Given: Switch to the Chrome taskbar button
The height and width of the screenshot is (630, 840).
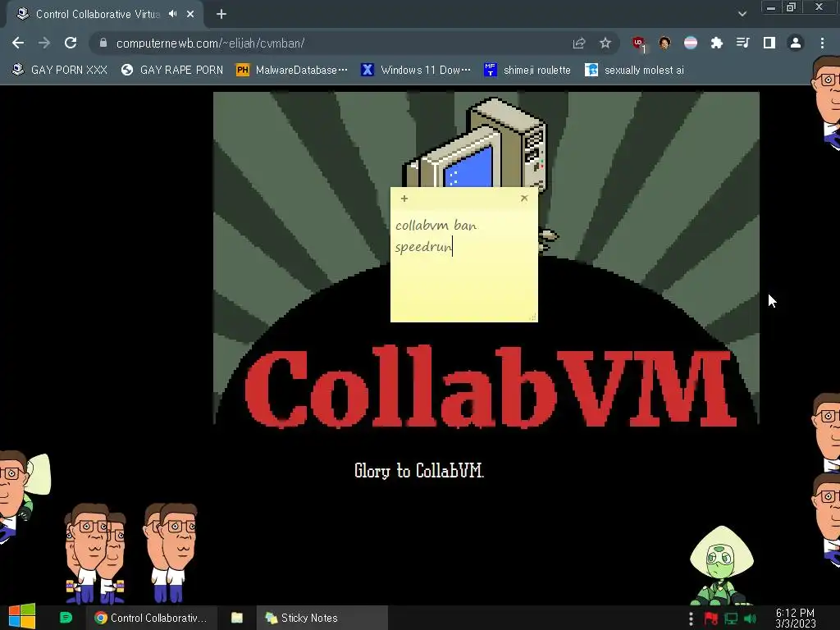Looking at the screenshot, I should [x=152, y=618].
